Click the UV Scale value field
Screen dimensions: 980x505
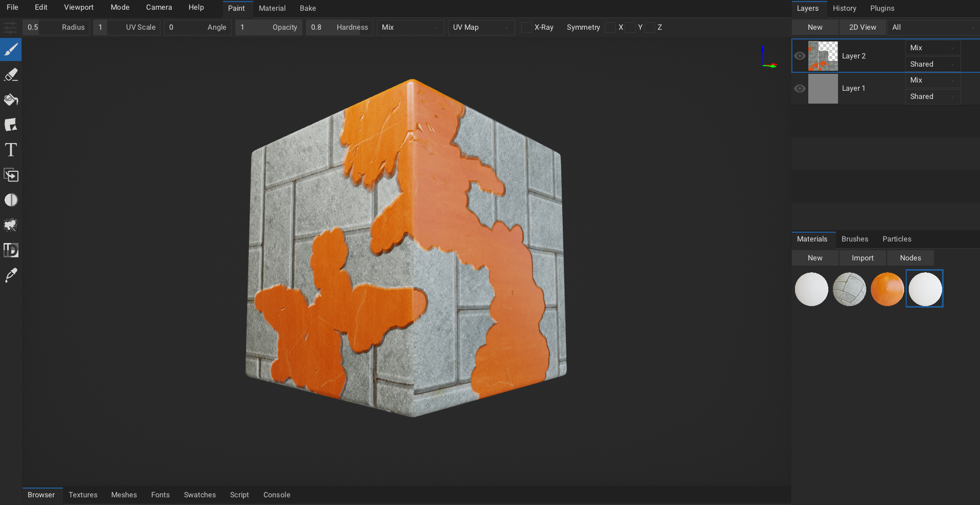click(127, 27)
